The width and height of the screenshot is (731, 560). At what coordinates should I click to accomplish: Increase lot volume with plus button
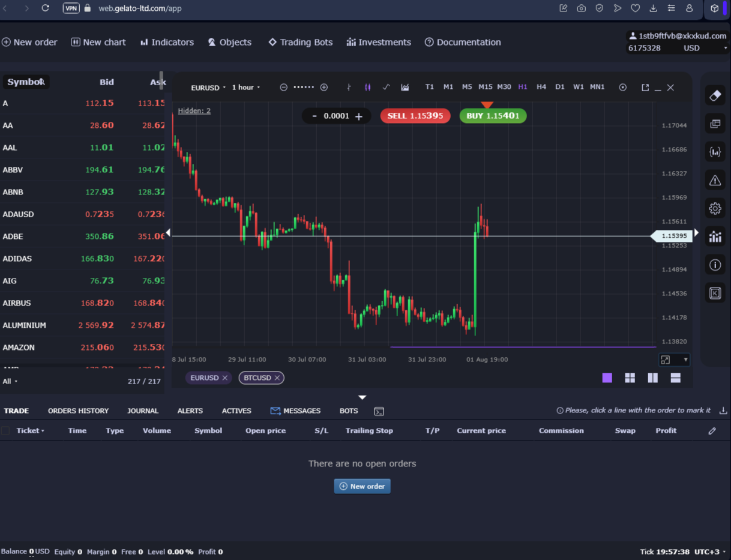click(359, 116)
